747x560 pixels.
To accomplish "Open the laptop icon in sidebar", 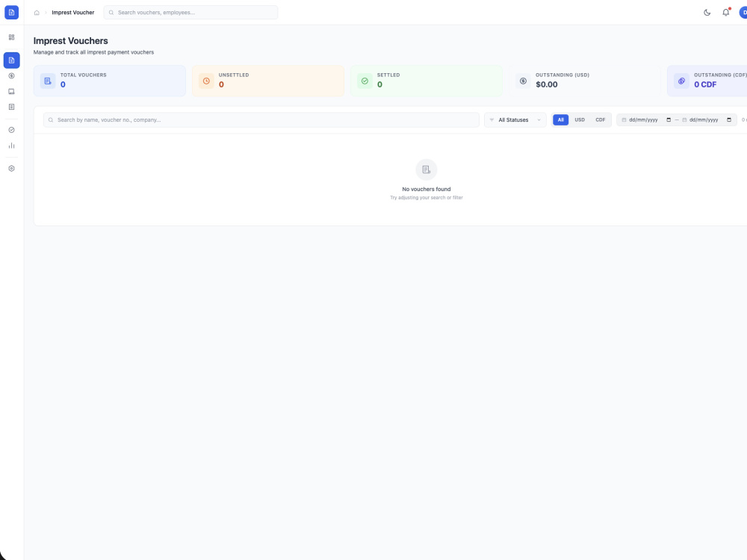I will [x=11, y=91].
